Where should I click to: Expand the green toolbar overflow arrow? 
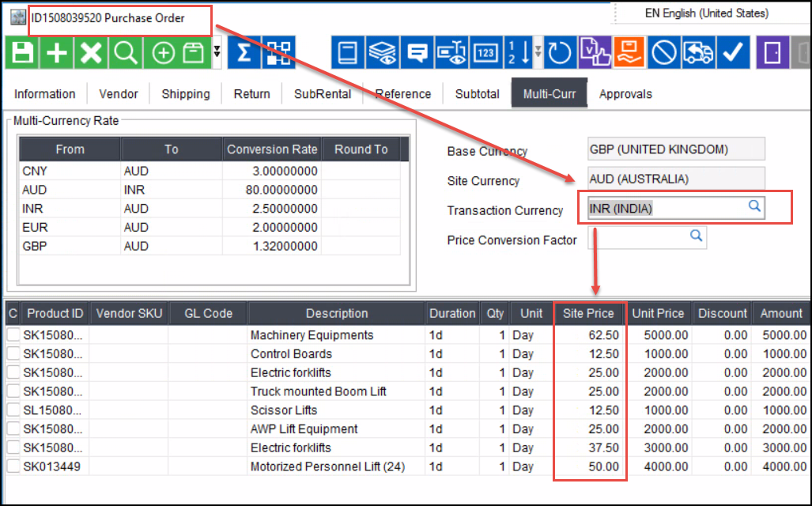(217, 53)
